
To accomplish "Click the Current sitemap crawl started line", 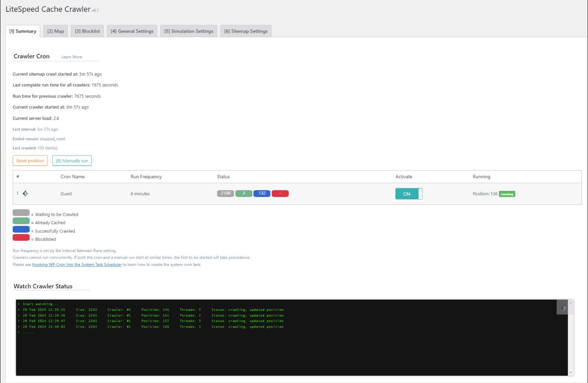I will click(x=57, y=74).
